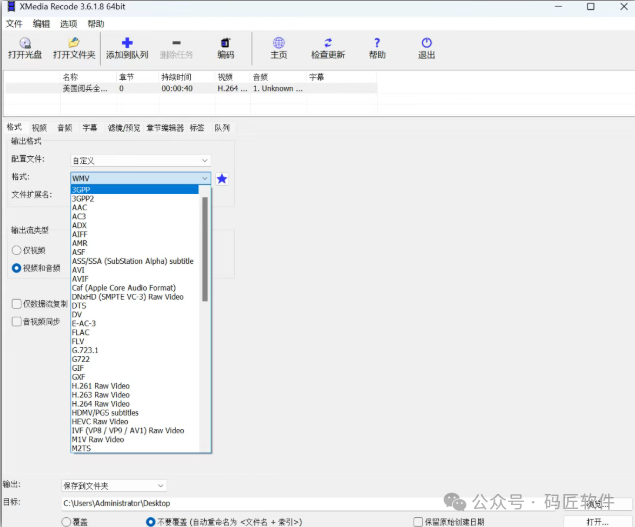Click the 编码 (Encode) toolbar icon

coord(226,43)
